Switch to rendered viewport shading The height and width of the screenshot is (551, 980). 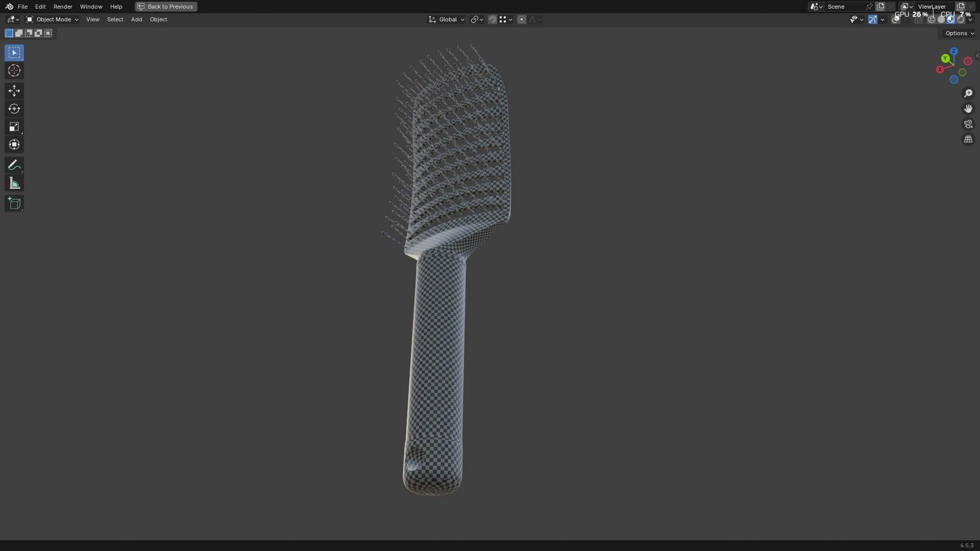click(x=961, y=19)
